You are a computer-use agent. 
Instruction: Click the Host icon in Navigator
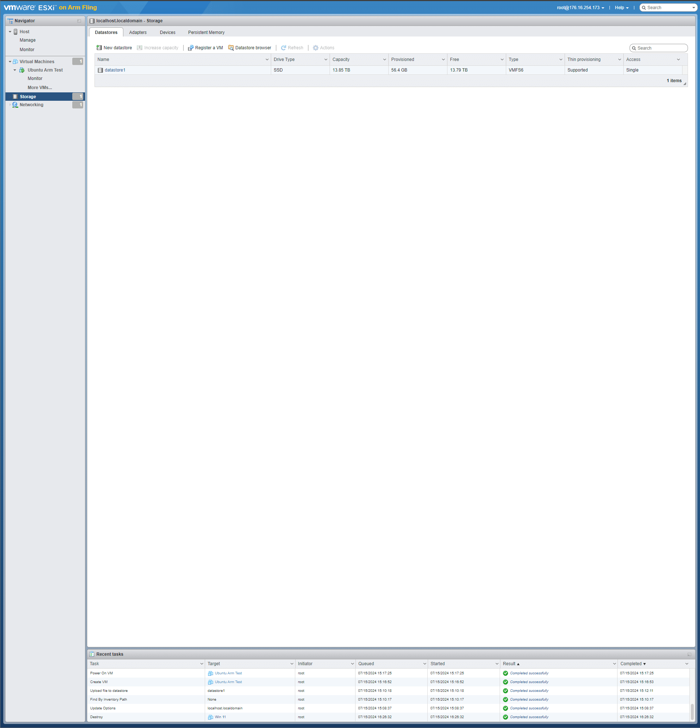(x=16, y=32)
